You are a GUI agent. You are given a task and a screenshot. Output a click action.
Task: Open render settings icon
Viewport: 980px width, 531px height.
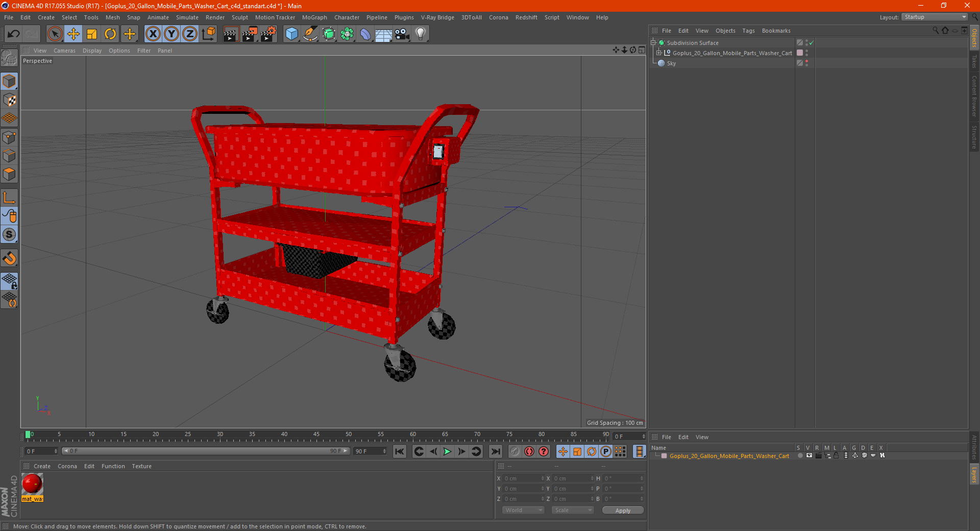coord(268,34)
